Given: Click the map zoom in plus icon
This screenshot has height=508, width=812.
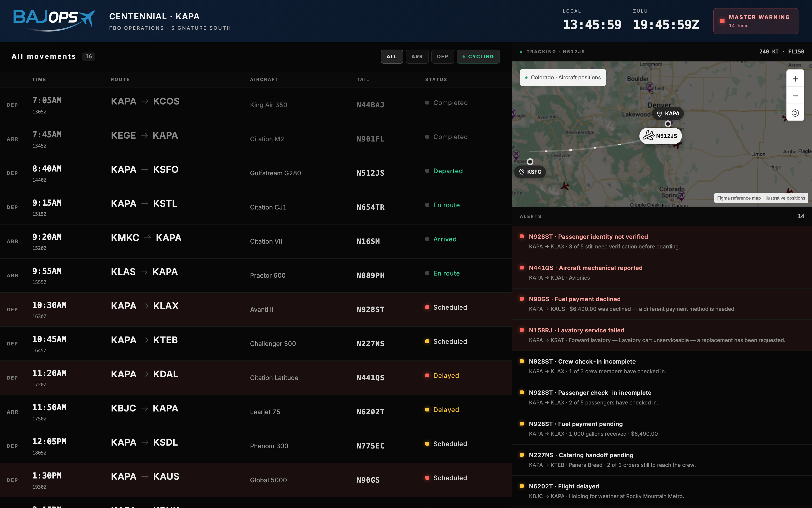Looking at the screenshot, I should click(x=795, y=79).
